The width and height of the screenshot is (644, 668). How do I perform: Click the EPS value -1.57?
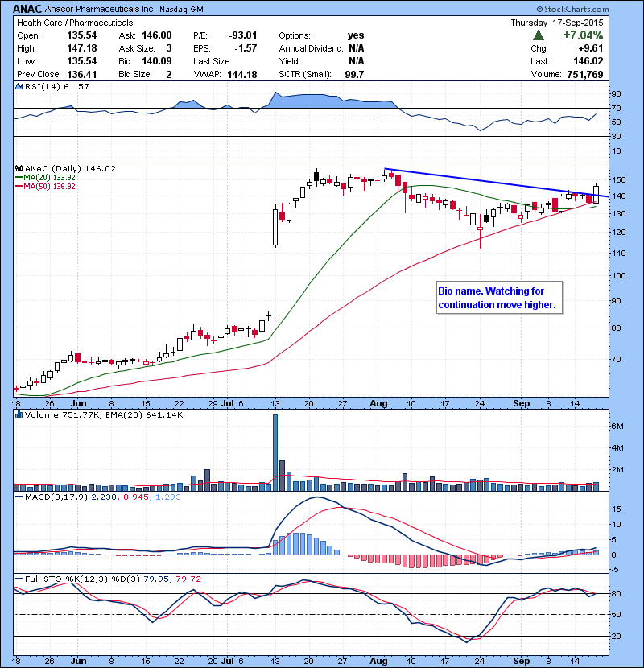[246, 48]
